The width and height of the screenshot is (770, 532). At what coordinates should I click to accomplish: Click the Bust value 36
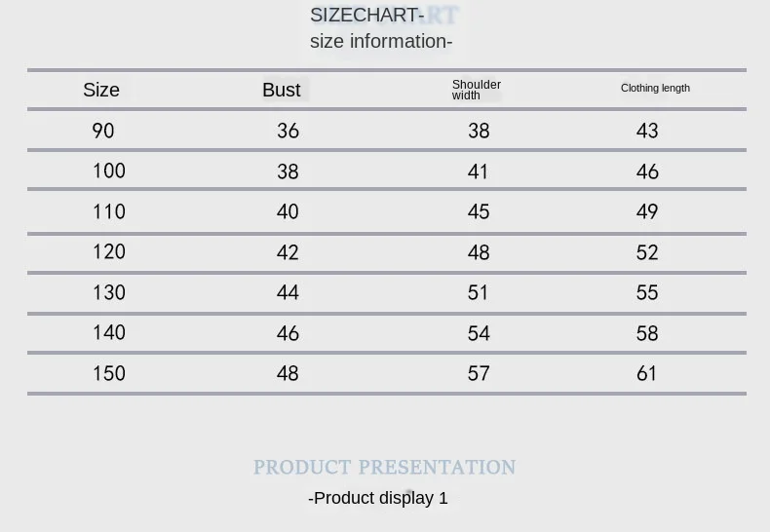[x=288, y=131]
